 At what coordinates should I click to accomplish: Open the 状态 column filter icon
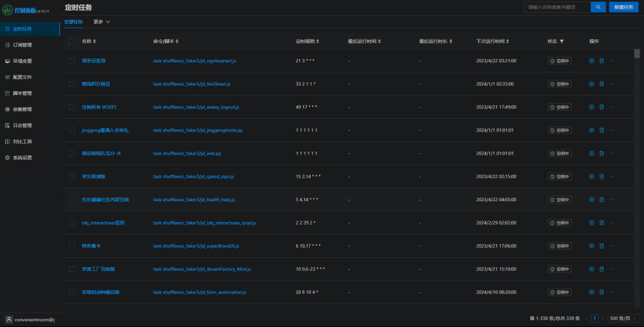562,42
